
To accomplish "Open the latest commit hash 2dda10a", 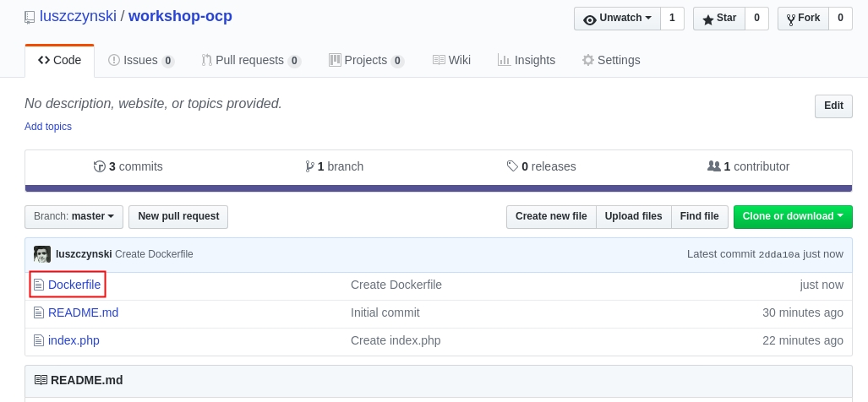I will coord(778,254).
